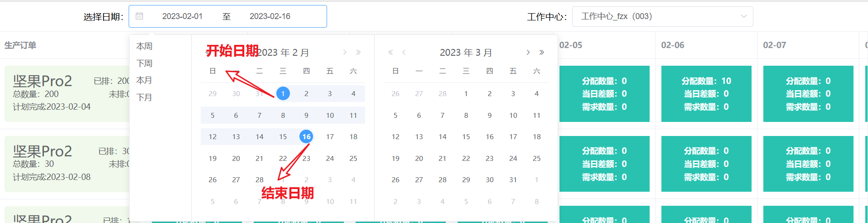Click the start date field 2023-02-01

pyautogui.click(x=182, y=16)
